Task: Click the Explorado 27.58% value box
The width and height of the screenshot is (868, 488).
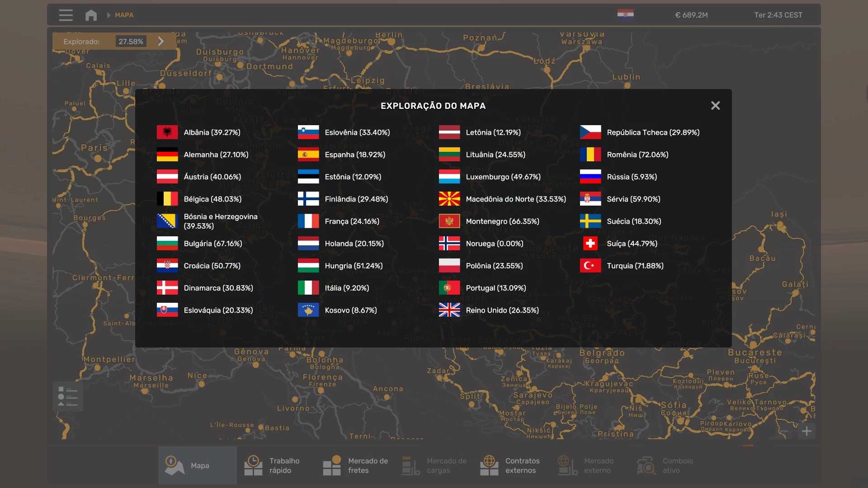Action: click(131, 41)
